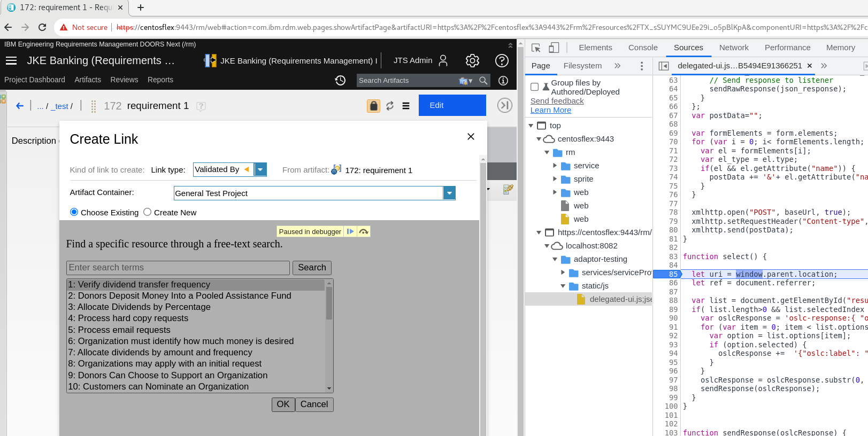Switch to DevTools Elements tab
The height and width of the screenshot is (436, 868).
coord(595,48)
